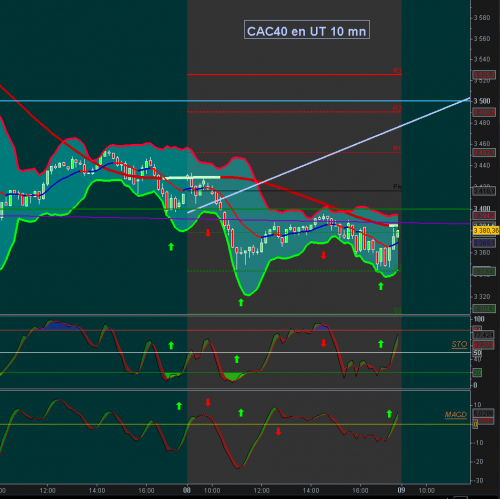Click the yellow current price tag 3 380,36
Viewport: 500px width, 499px height.
tap(486, 230)
